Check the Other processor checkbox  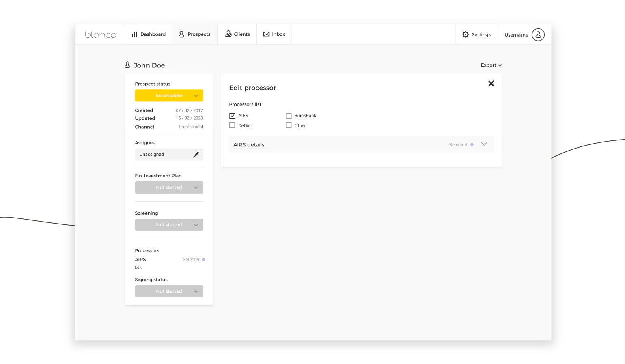point(289,125)
